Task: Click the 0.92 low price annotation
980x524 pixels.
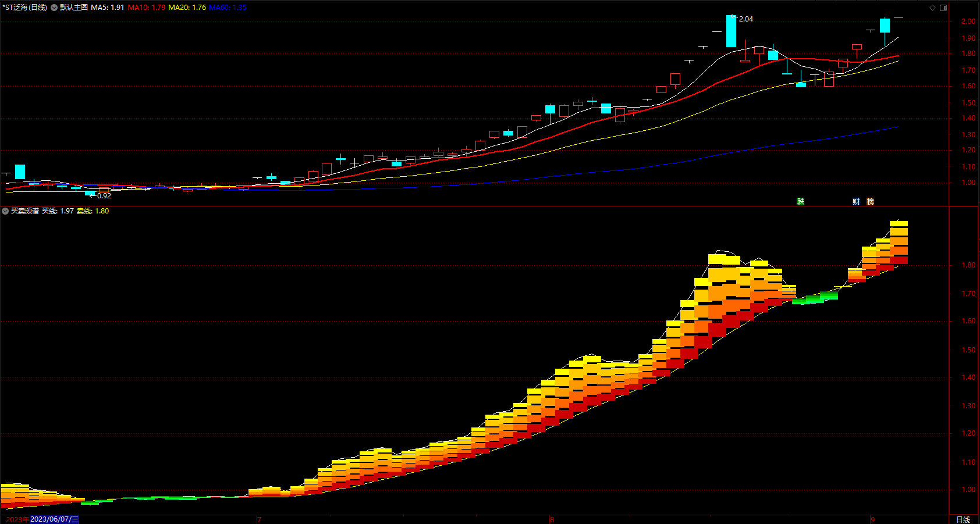Action: pyautogui.click(x=104, y=196)
